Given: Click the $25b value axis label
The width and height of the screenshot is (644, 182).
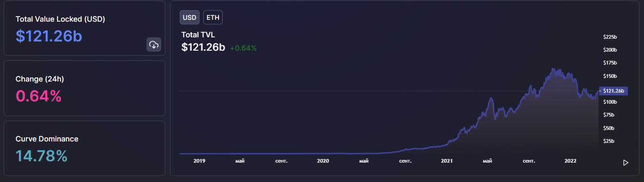Looking at the screenshot, I should (x=609, y=141).
